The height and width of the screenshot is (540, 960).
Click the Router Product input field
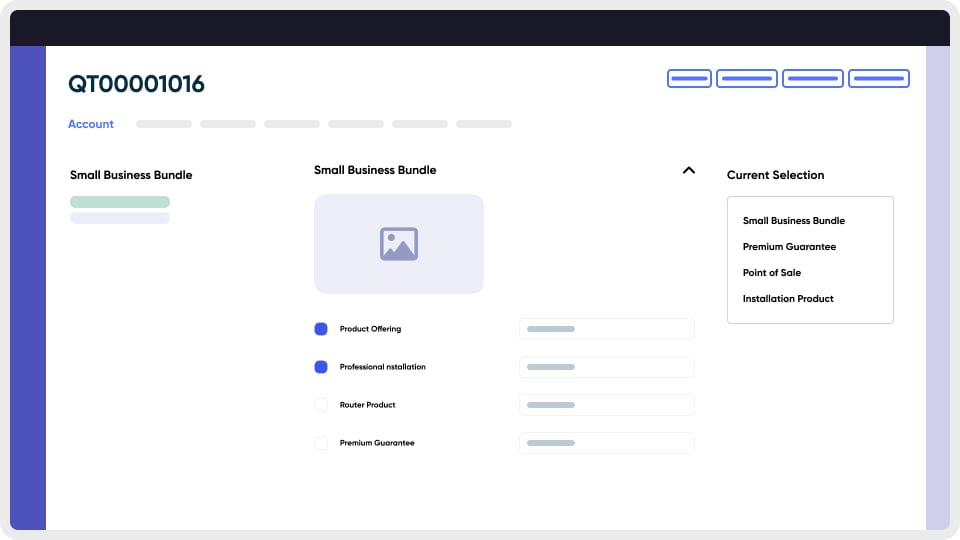[x=607, y=405]
